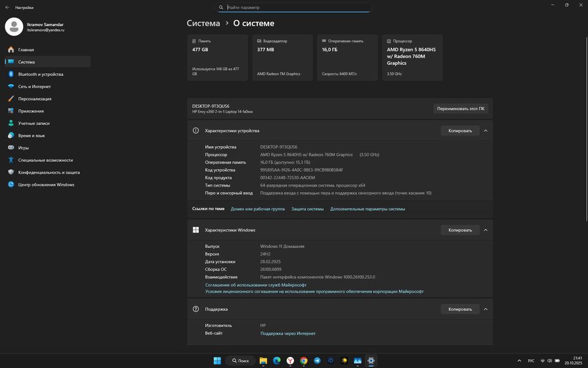
Task: Click the back arrow in Settings
Action: [x=7, y=8]
